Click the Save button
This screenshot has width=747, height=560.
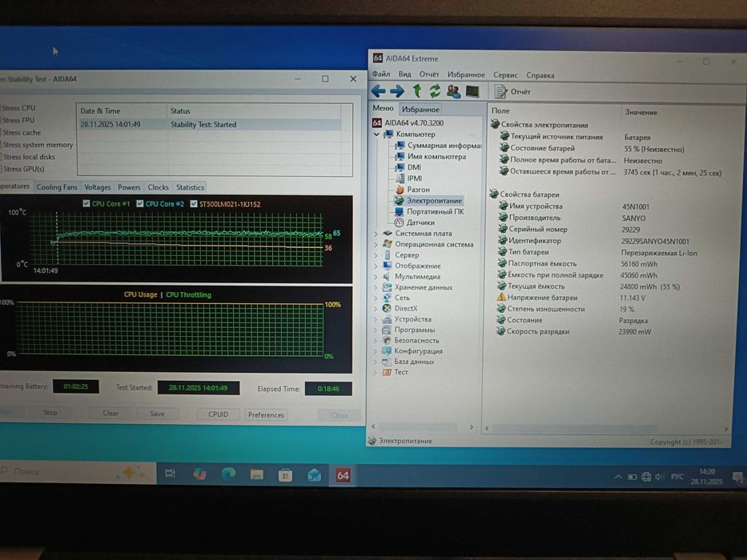pos(157,414)
